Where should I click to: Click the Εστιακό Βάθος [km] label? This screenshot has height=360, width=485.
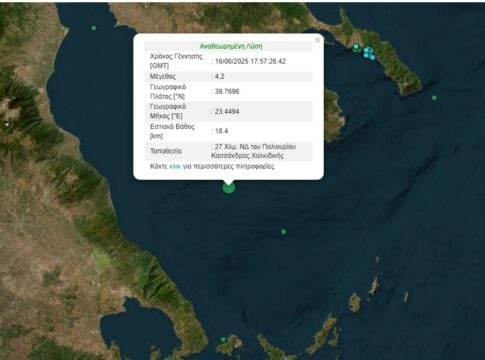tap(172, 131)
